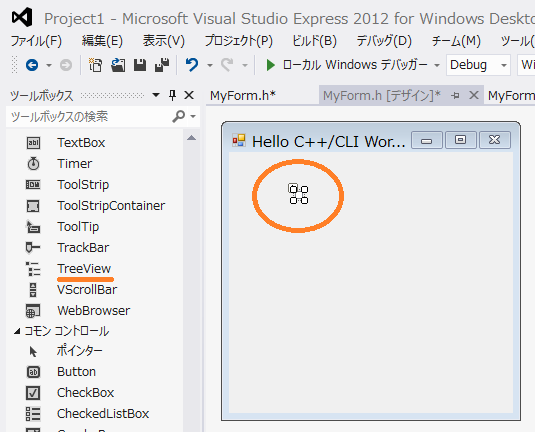The width and height of the screenshot is (535, 432).
Task: Open the 表示(V) menu
Action: click(163, 41)
